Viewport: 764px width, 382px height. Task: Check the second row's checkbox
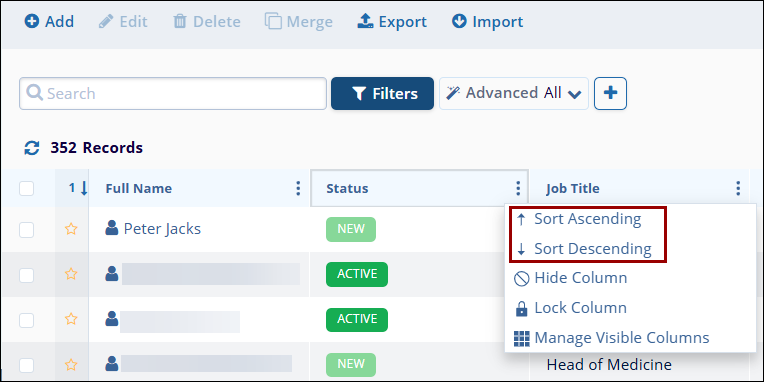coord(26,275)
